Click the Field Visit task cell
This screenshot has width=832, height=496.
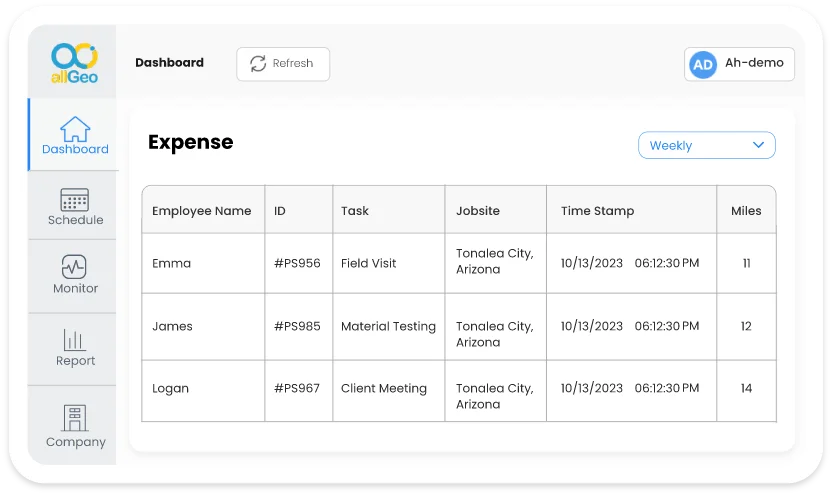tap(369, 263)
